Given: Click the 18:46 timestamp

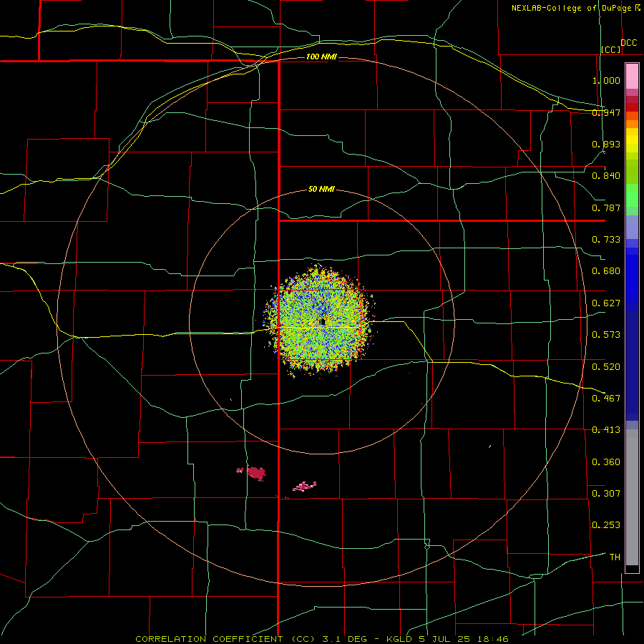Looking at the screenshot, I should pyautogui.click(x=493, y=639).
